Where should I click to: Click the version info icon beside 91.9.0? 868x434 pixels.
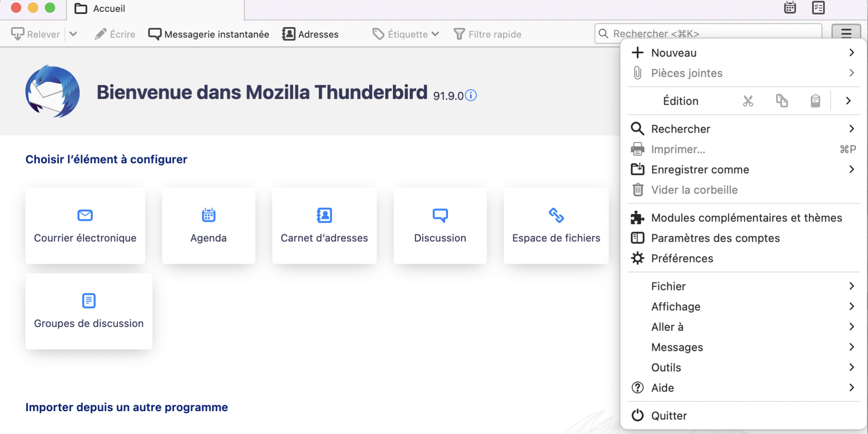coord(471,95)
